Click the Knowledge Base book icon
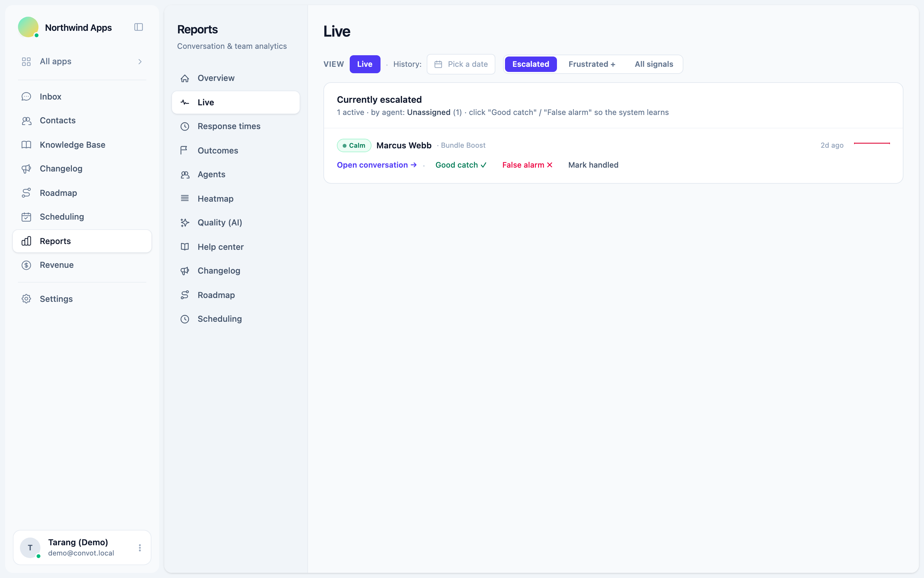Viewport: 924px width, 578px height. [x=26, y=145]
